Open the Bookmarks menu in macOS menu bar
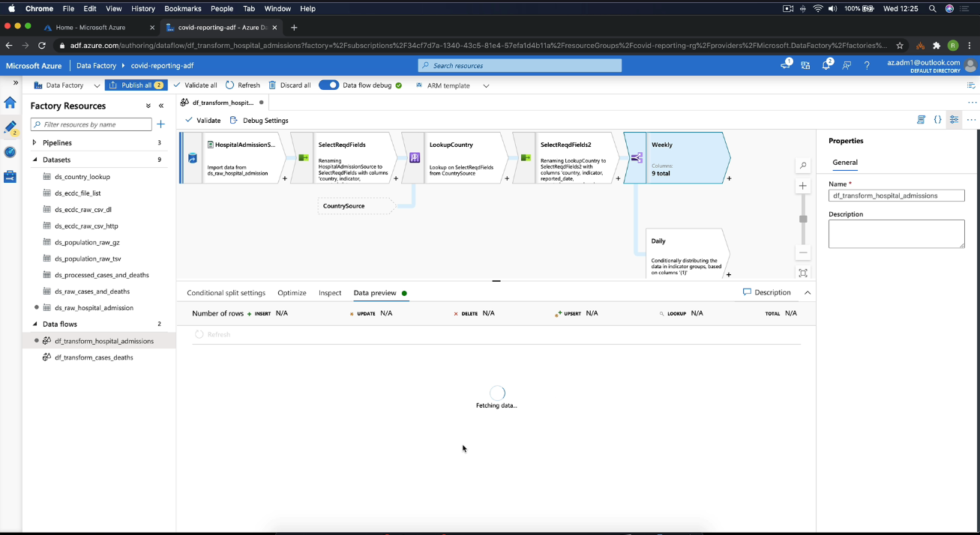 tap(183, 8)
